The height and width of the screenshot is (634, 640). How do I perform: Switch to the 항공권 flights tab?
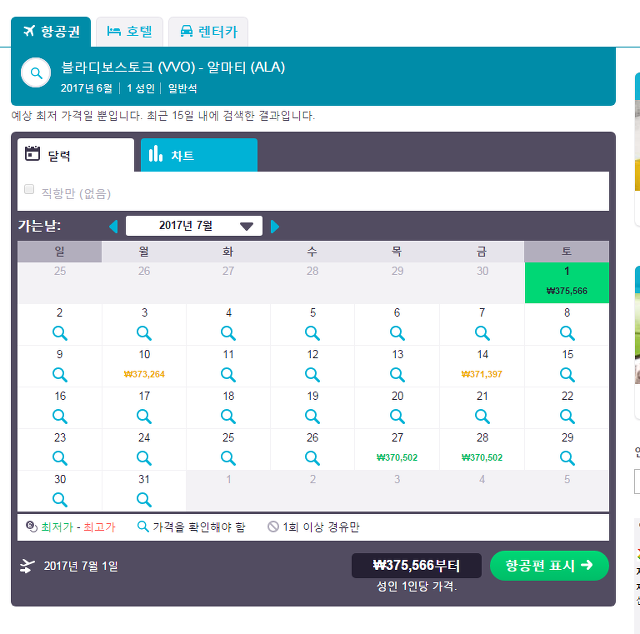click(x=51, y=32)
